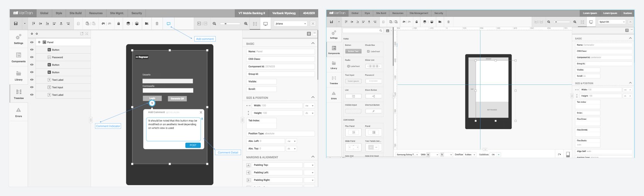Click rotate device icon in right window footer
The width and height of the screenshot is (644, 196).
point(559,154)
